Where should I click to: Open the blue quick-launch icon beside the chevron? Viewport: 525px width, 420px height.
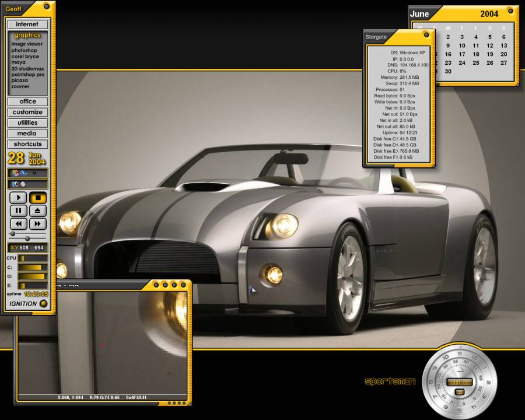(23, 173)
